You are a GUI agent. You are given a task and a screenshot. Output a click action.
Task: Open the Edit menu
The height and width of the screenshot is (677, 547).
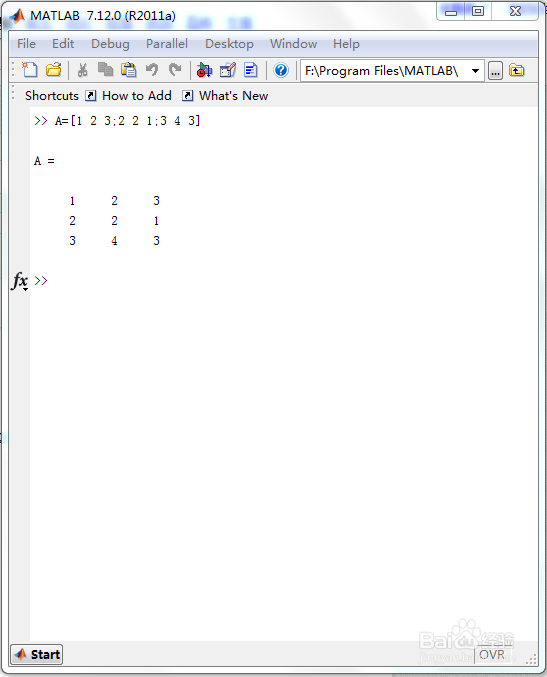[x=63, y=44]
